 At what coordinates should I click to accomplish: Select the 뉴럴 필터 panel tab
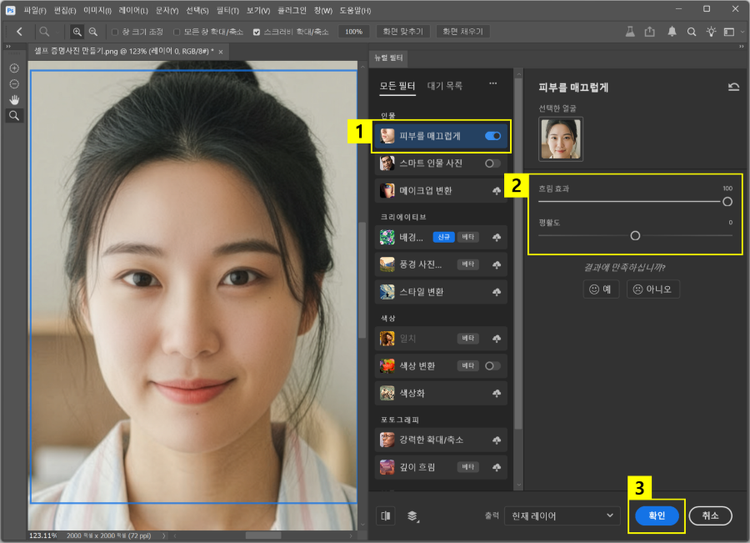[x=388, y=58]
